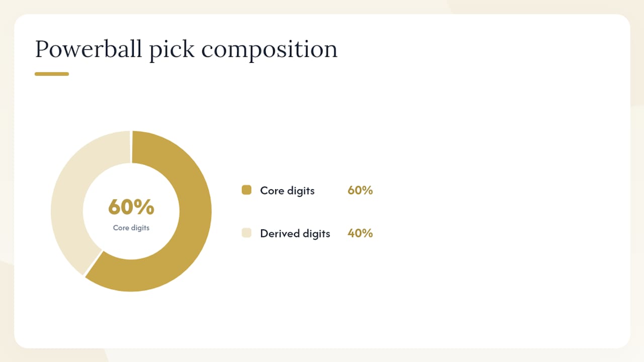Image resolution: width=644 pixels, height=362 pixels.
Task: Click the 40% value in the legend
Action: tap(360, 233)
